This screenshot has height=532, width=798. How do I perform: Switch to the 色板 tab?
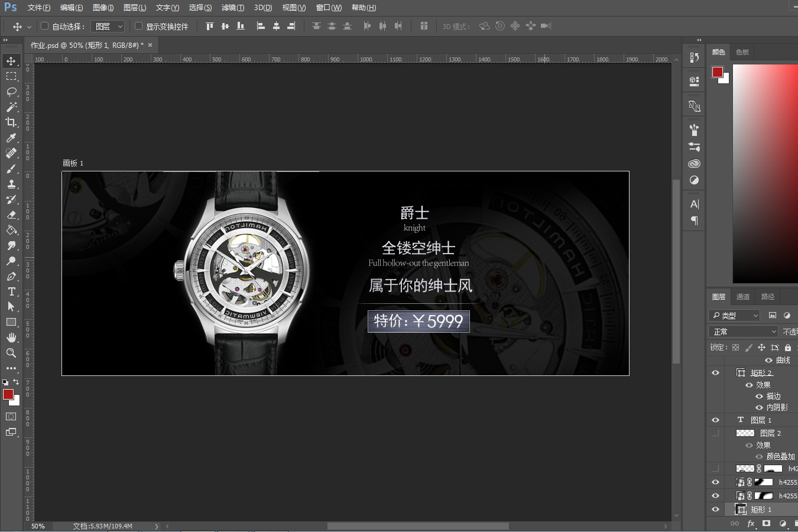coord(742,52)
